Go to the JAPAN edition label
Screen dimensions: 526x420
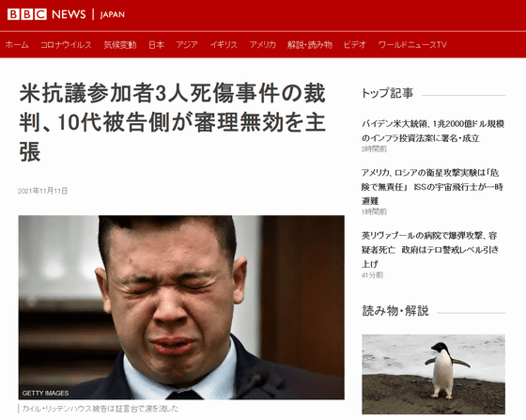click(113, 15)
